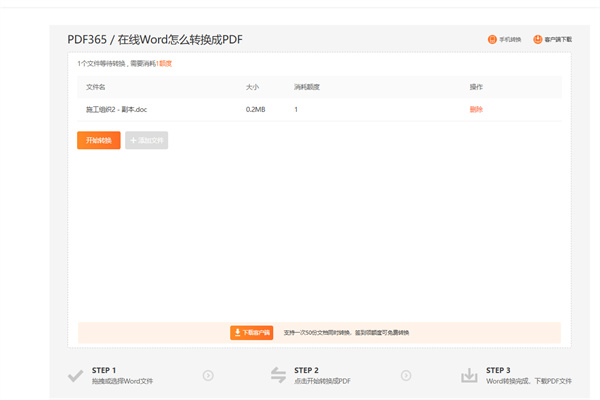Click the 0.2MB size cell
The height and width of the screenshot is (400, 600).
(256, 109)
